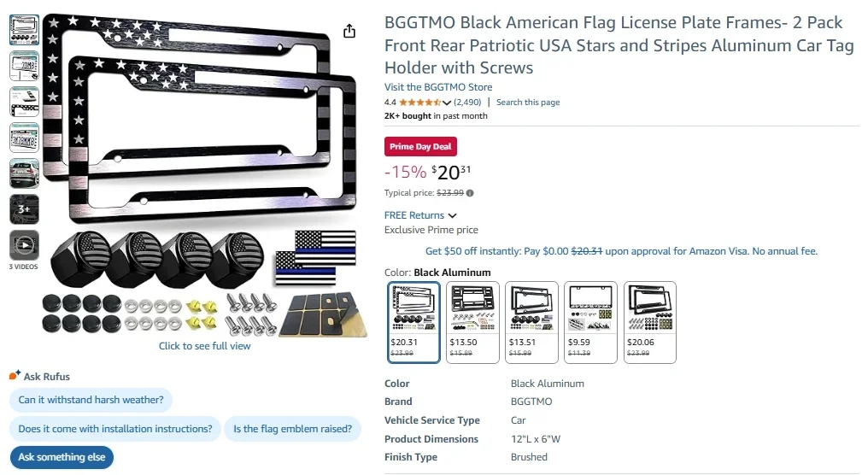
Task: Click to see full view of image
Action: coord(205,346)
